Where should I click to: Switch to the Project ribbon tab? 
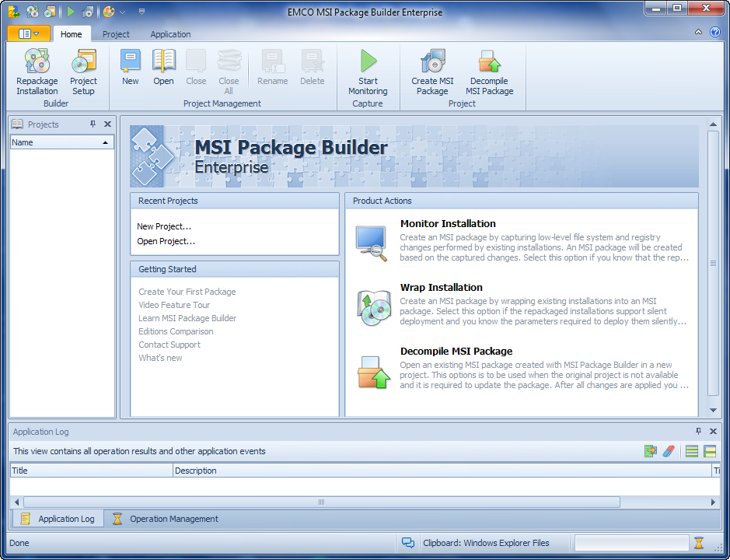pyautogui.click(x=116, y=34)
